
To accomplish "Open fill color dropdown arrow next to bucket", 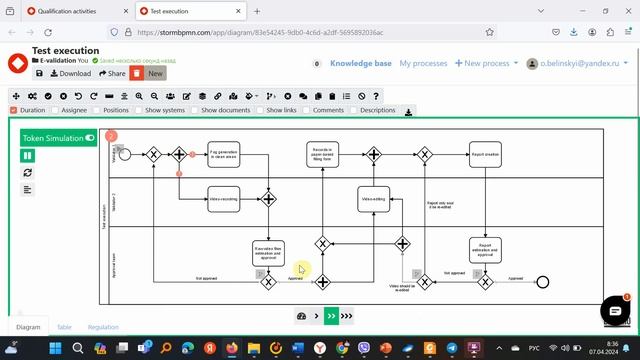I will (257, 96).
